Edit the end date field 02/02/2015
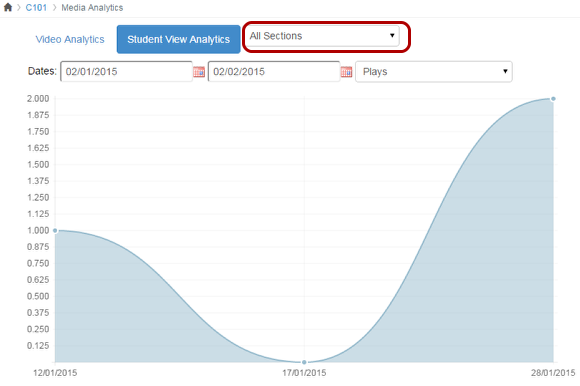 [274, 71]
